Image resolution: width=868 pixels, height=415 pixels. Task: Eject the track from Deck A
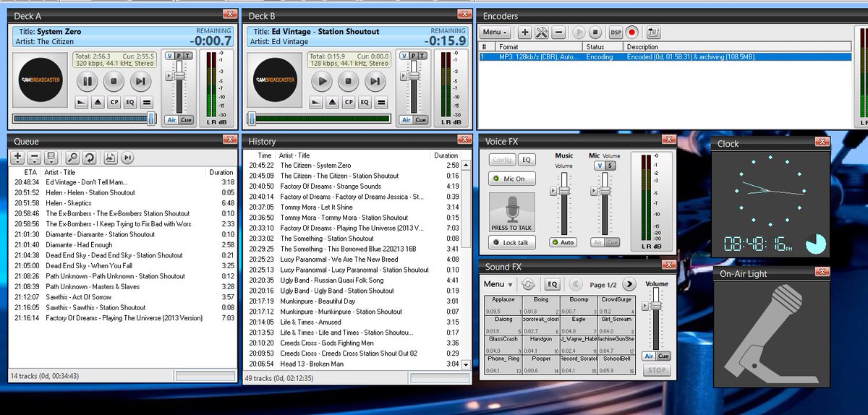98,103
